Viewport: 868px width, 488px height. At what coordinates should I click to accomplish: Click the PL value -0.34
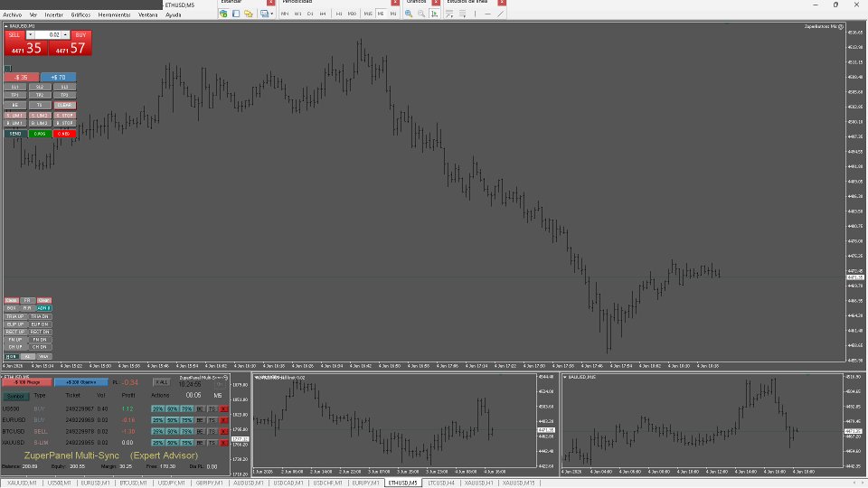pyautogui.click(x=130, y=382)
